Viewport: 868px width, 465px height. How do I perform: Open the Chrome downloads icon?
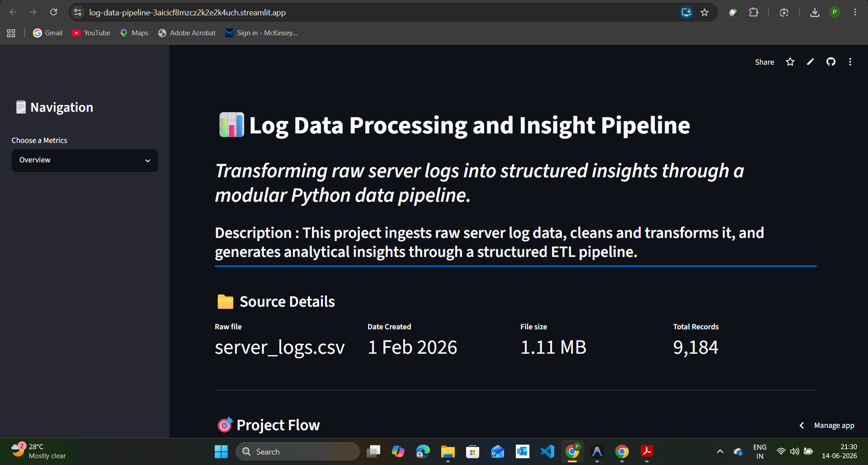click(x=815, y=12)
